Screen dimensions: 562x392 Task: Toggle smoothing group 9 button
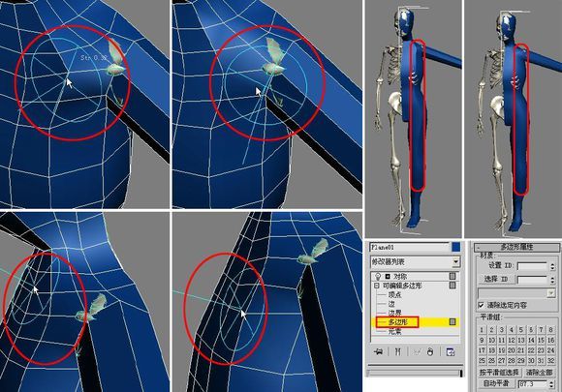click(482, 340)
